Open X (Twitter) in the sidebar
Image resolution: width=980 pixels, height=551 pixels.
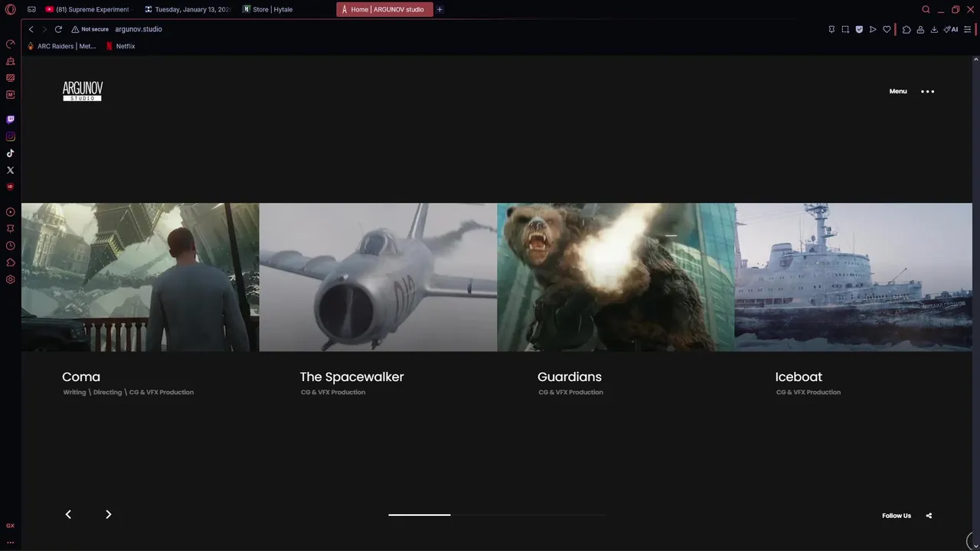10,170
